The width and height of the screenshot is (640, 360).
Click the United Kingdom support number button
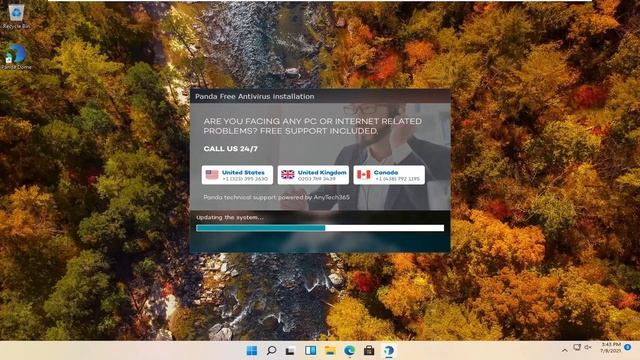(x=313, y=175)
